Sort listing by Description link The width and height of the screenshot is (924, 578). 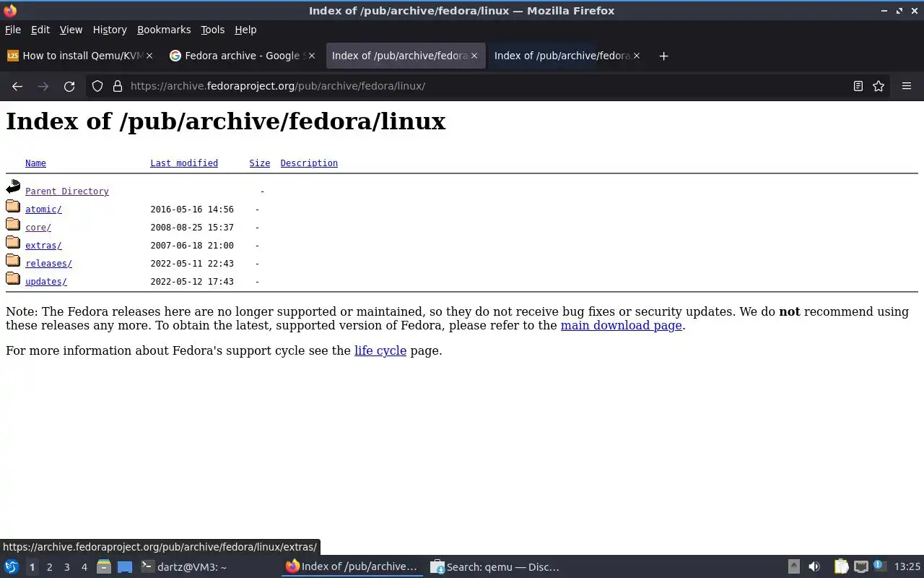pyautogui.click(x=309, y=163)
